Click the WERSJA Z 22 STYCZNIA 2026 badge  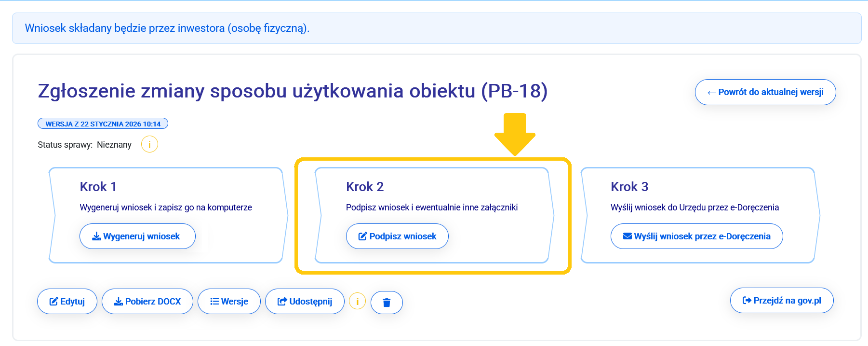[x=103, y=124]
